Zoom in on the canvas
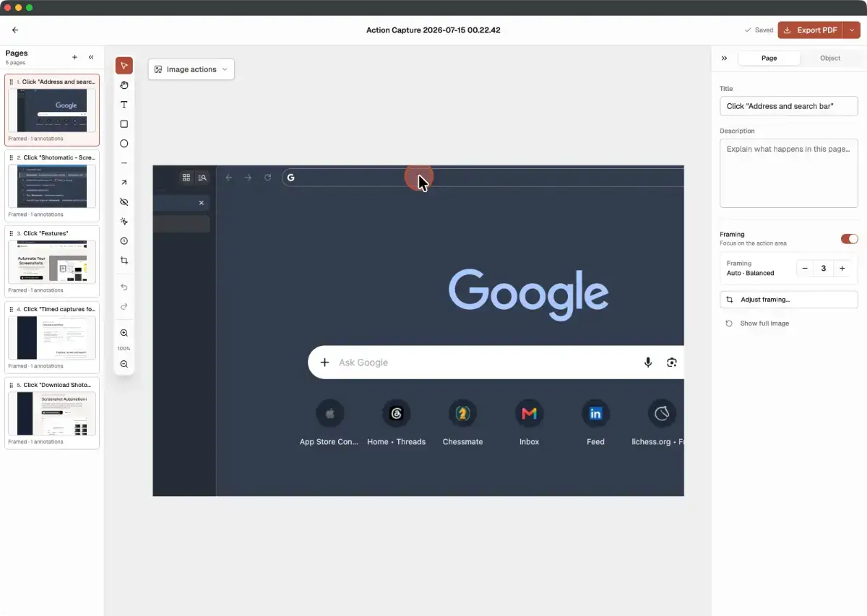The image size is (867, 616). point(124,334)
